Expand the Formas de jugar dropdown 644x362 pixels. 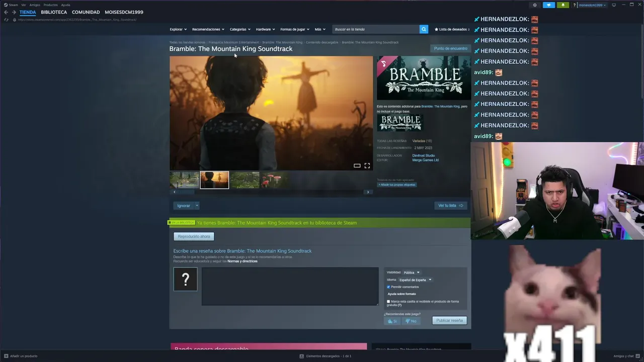pyautogui.click(x=295, y=29)
